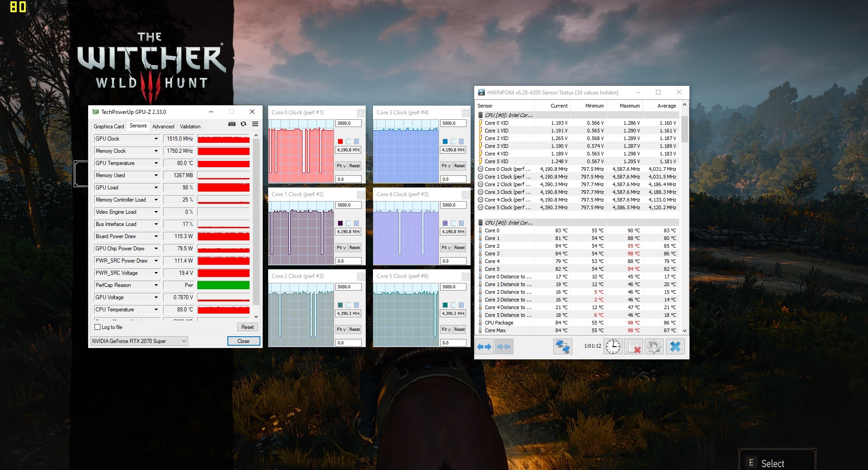Click GPU-Z Close button

[x=243, y=341]
